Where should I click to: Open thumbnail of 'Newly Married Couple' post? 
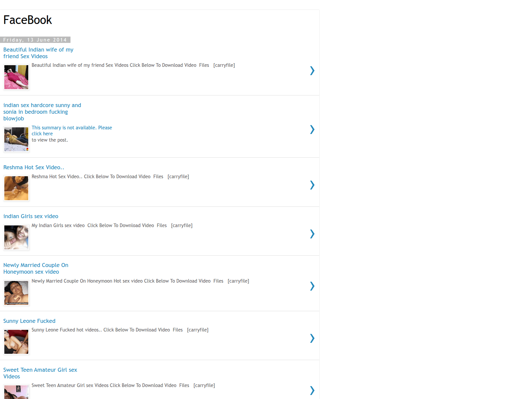[16, 293]
